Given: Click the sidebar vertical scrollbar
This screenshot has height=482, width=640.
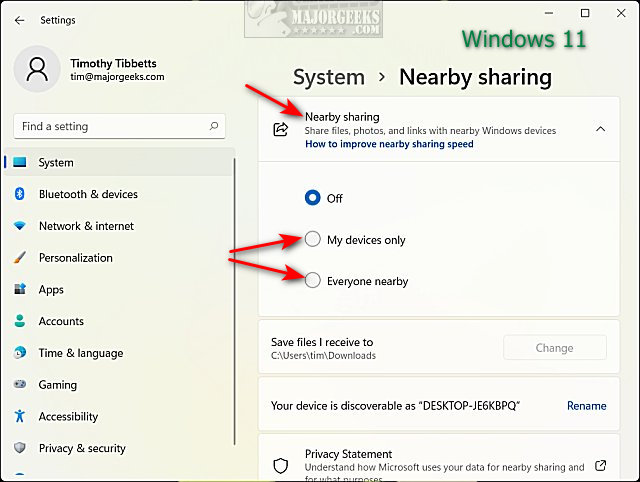Looking at the screenshot, I should click(x=235, y=302).
